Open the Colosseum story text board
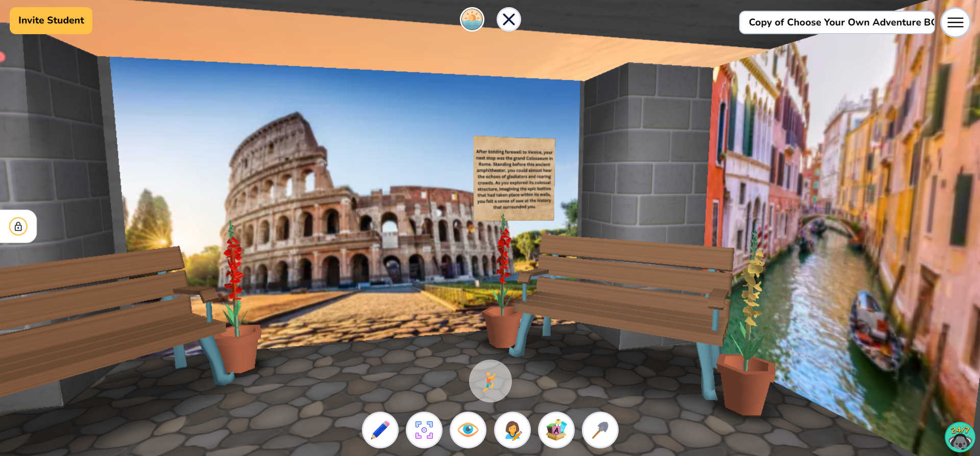 point(514,179)
